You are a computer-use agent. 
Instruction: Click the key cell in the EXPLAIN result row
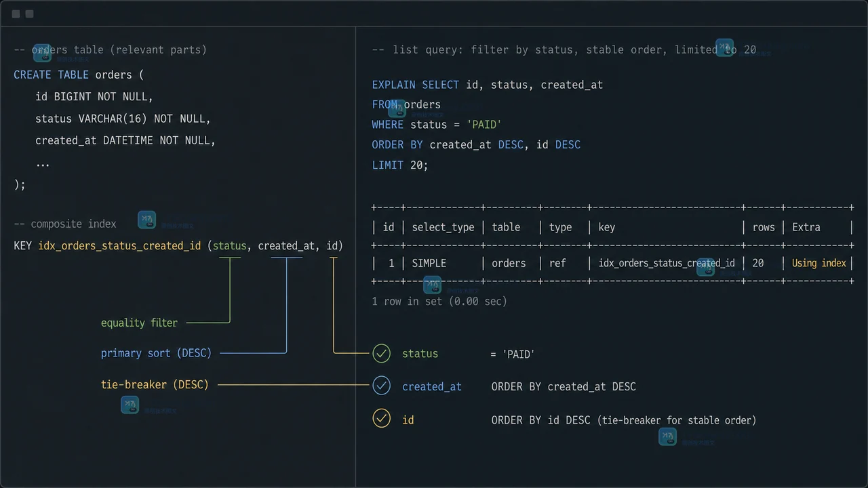pos(667,263)
